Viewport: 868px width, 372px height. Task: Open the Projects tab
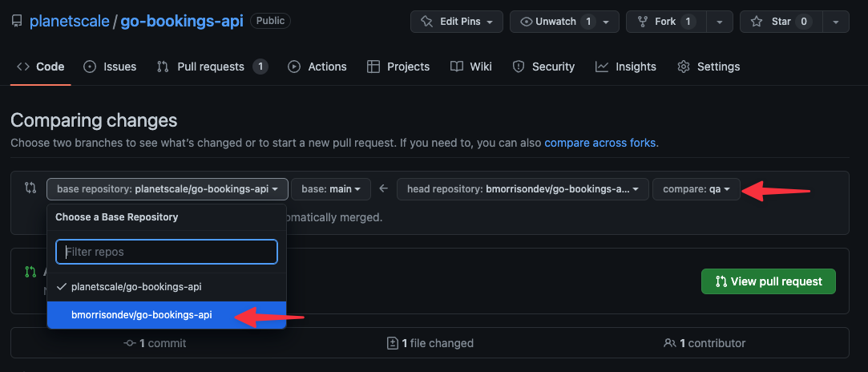point(398,67)
